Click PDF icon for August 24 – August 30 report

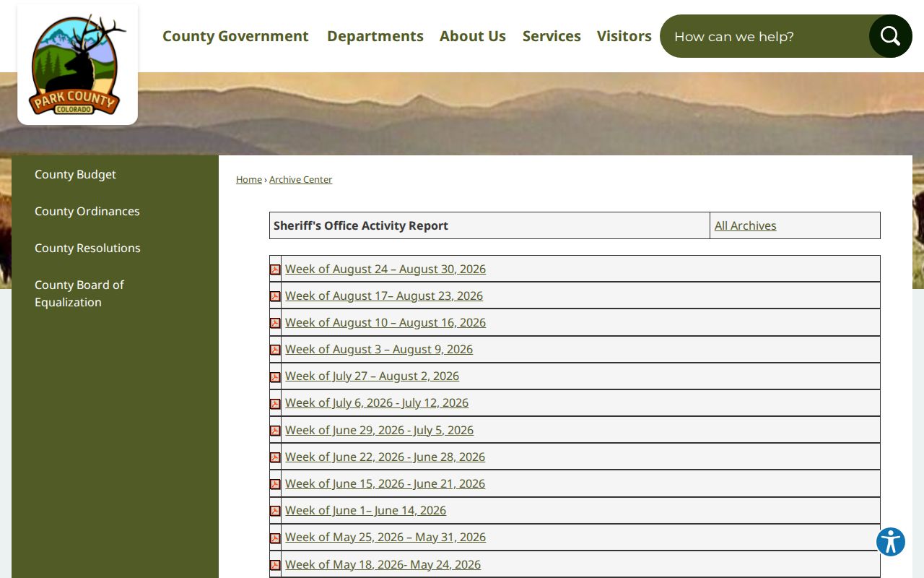275,269
